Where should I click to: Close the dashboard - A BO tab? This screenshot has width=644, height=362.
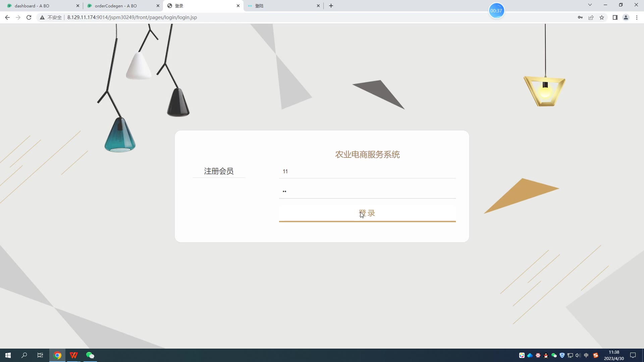[x=78, y=6]
